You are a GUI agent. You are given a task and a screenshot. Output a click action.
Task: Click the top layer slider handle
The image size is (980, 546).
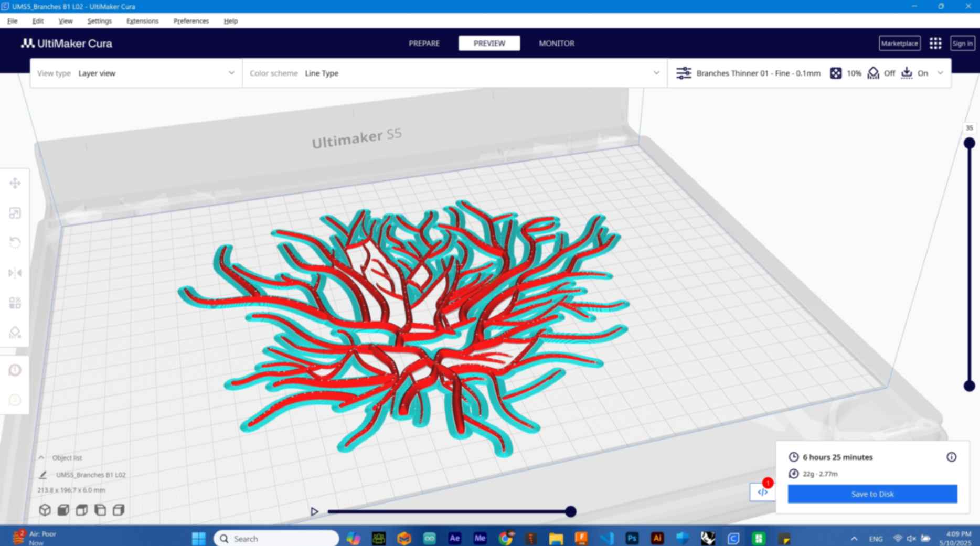(969, 143)
